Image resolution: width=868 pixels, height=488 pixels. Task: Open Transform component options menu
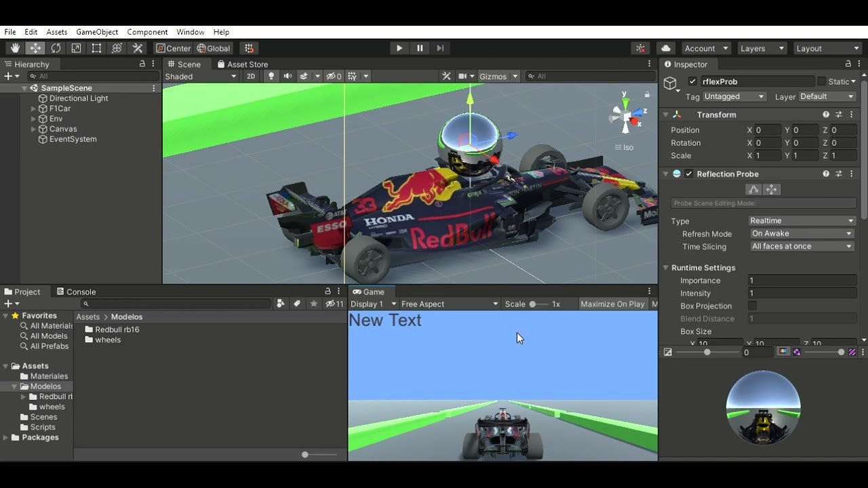click(852, 115)
